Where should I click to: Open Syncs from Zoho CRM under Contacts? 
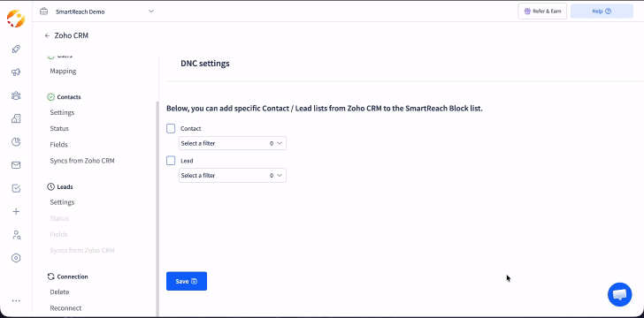coord(82,161)
